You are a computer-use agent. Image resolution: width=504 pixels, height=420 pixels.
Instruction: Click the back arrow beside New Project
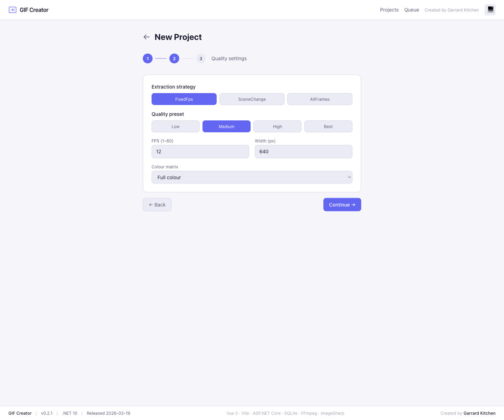147,37
